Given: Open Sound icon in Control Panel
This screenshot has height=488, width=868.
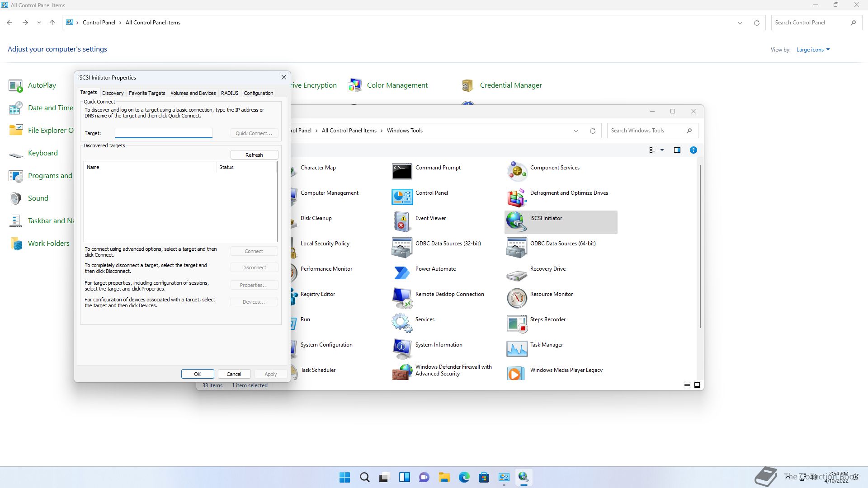Looking at the screenshot, I should tap(16, 198).
